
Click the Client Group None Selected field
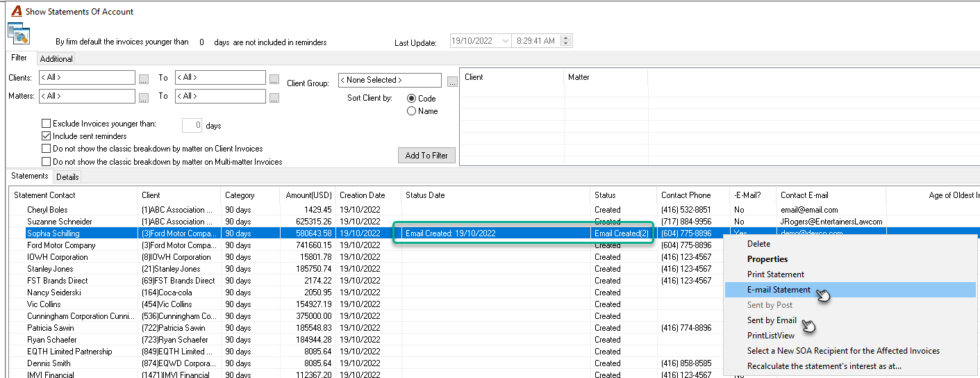coord(390,80)
